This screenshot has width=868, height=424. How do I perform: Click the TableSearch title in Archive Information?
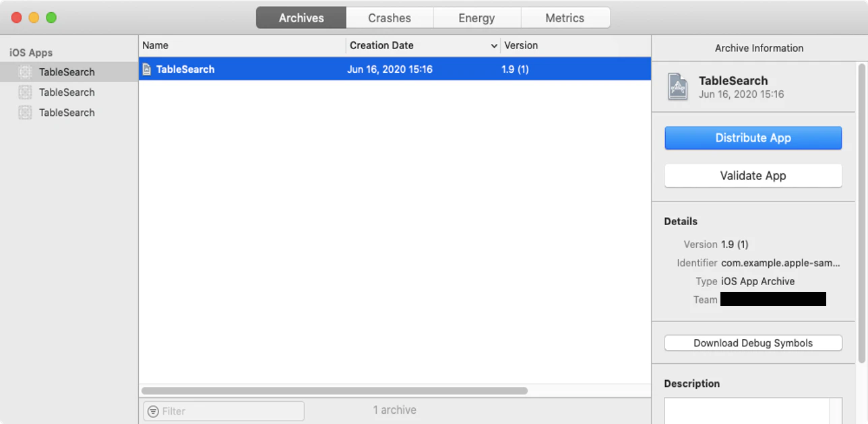point(733,81)
